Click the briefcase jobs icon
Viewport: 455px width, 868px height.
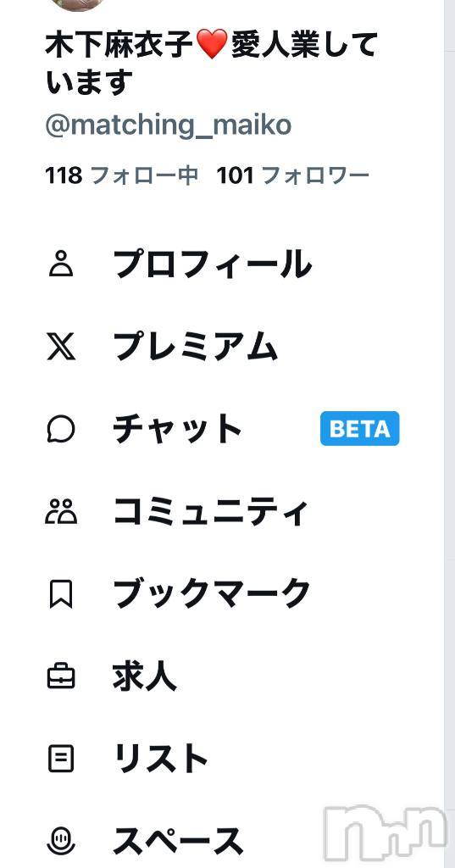[x=61, y=676]
